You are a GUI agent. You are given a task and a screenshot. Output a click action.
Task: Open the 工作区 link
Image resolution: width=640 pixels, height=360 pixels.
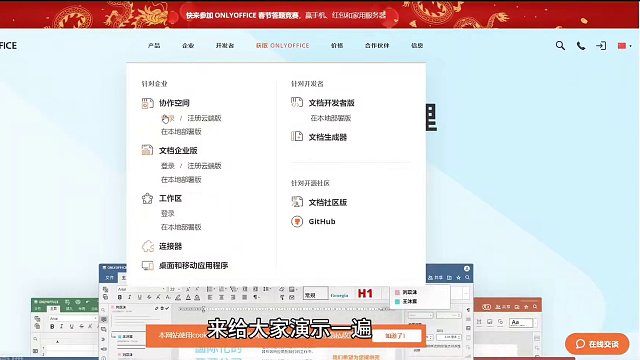click(x=170, y=198)
